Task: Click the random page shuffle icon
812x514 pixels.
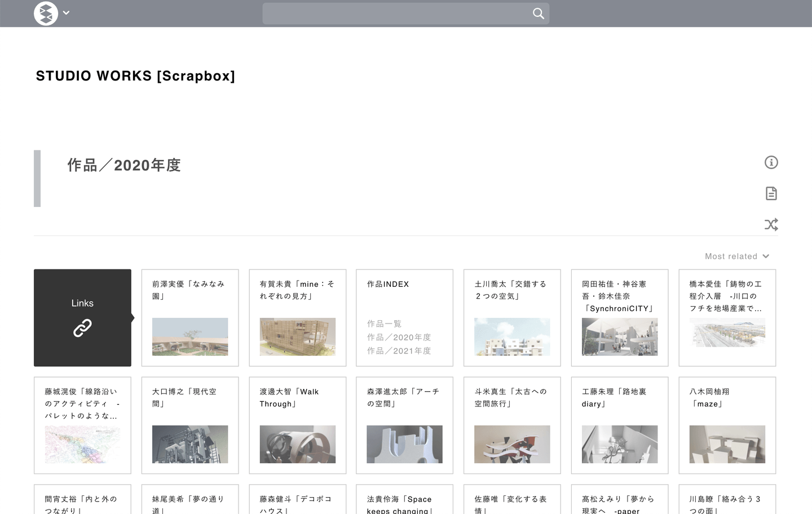Action: [x=771, y=224]
